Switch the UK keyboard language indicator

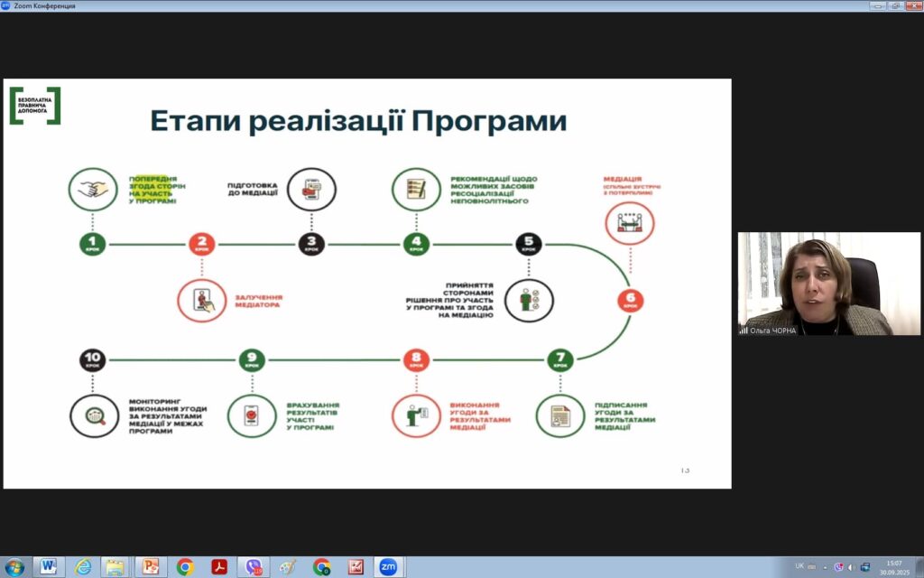[799, 566]
